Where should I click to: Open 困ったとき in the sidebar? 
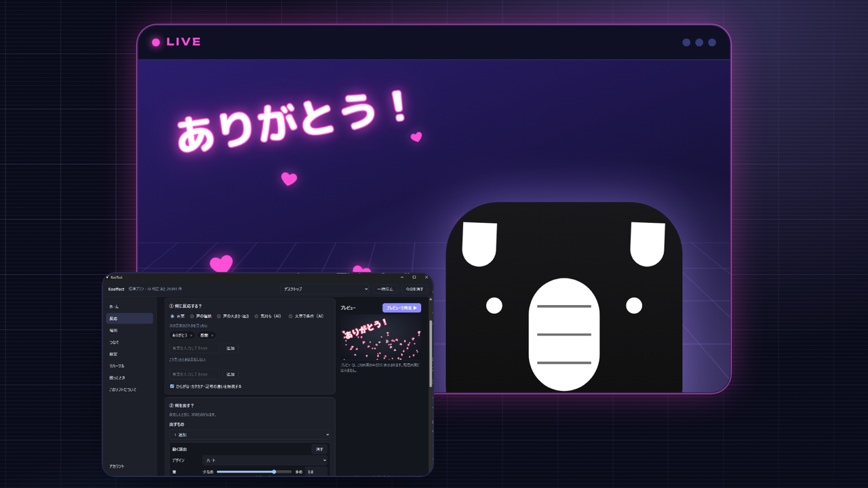click(129, 378)
